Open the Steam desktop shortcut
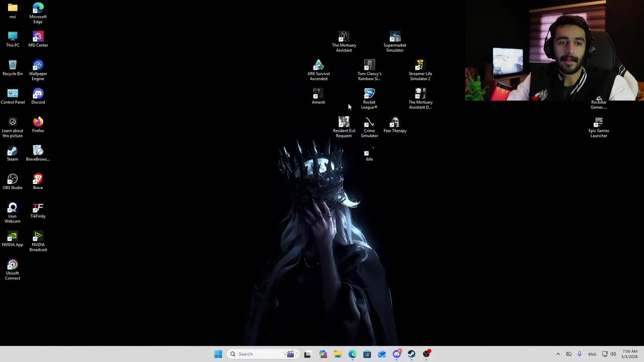 pos(13,153)
